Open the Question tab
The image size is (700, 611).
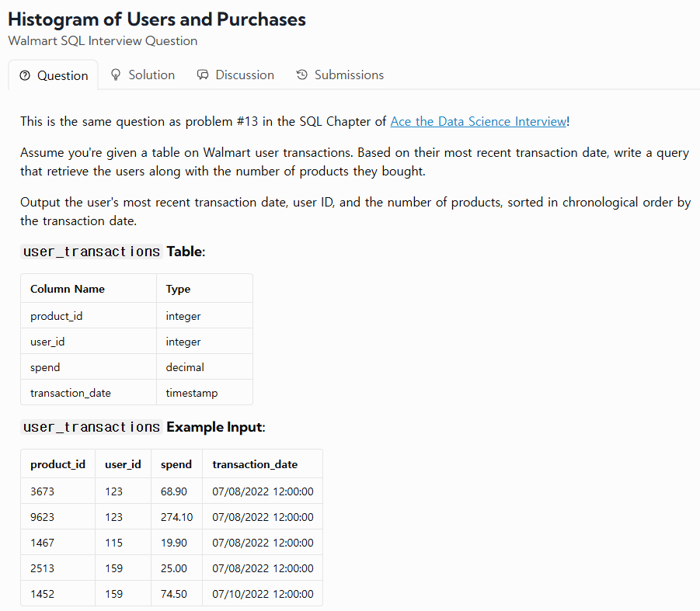pyautogui.click(x=53, y=75)
